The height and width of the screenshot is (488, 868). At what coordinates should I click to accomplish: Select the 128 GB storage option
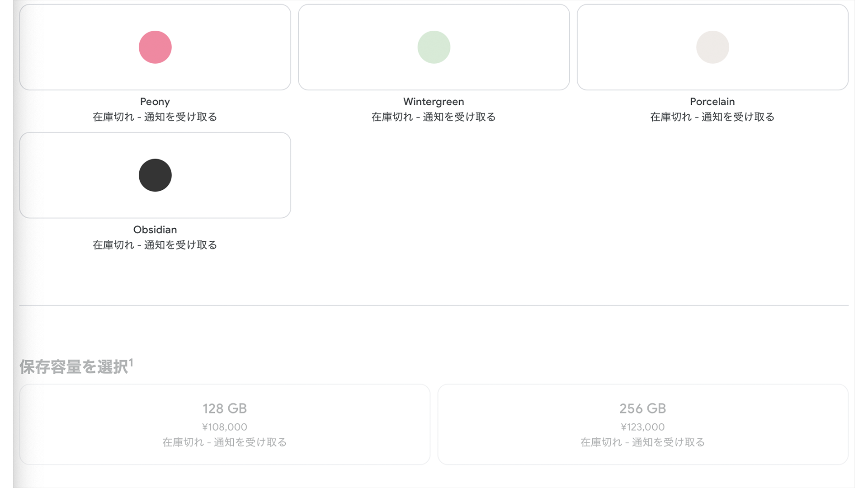(x=225, y=409)
